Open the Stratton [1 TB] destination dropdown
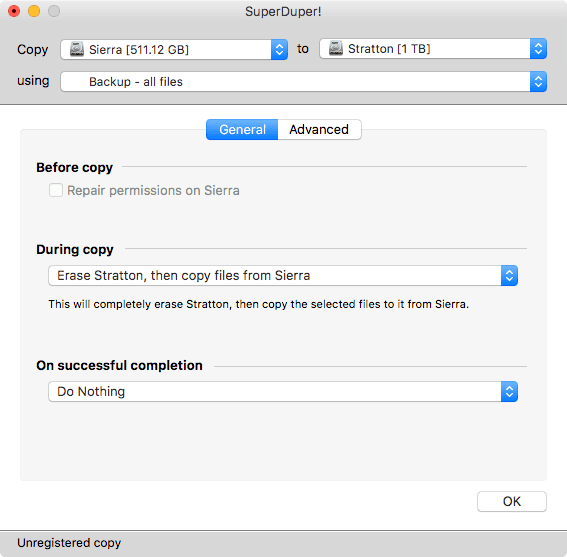This screenshot has width=567, height=557. (x=433, y=48)
